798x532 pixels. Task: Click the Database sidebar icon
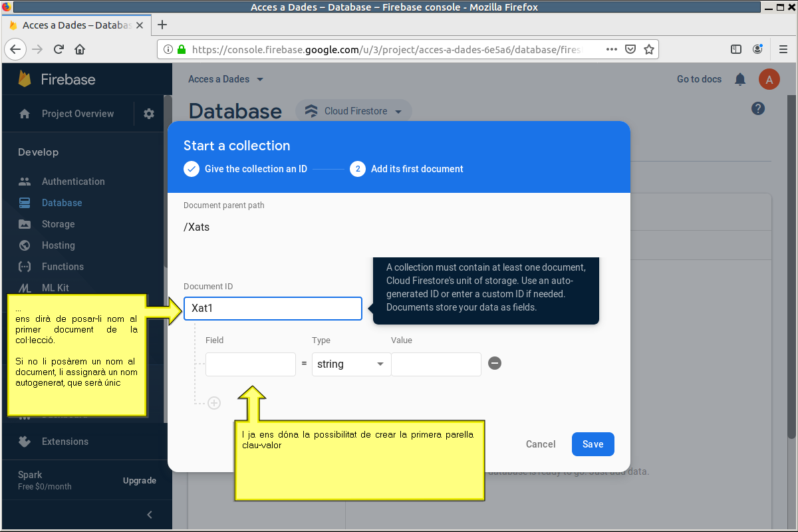(x=25, y=203)
